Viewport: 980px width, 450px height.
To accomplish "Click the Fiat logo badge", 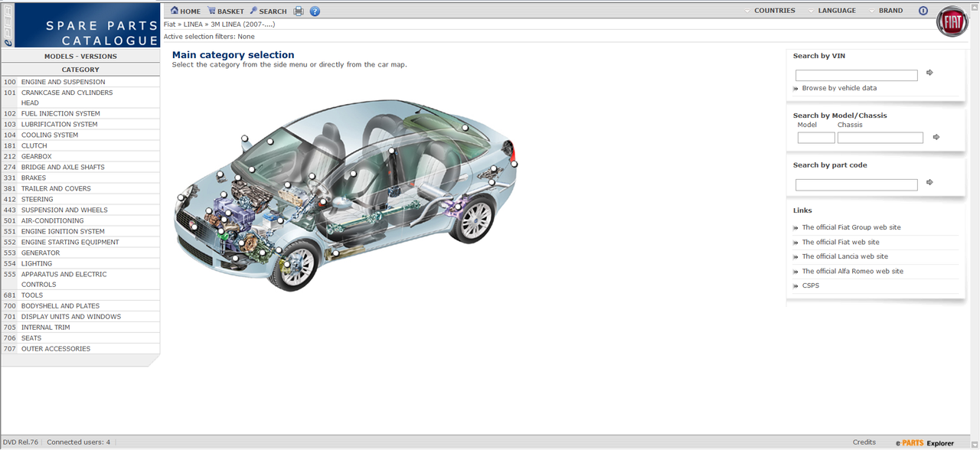I will [952, 23].
